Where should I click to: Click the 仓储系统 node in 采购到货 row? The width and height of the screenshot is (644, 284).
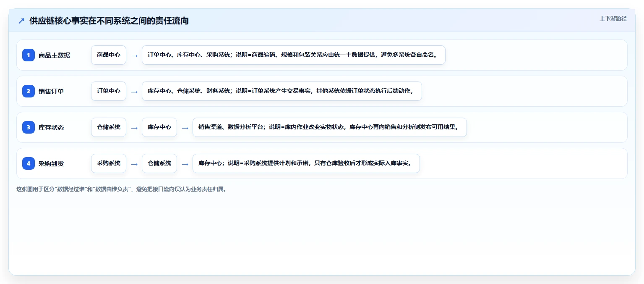(159, 163)
